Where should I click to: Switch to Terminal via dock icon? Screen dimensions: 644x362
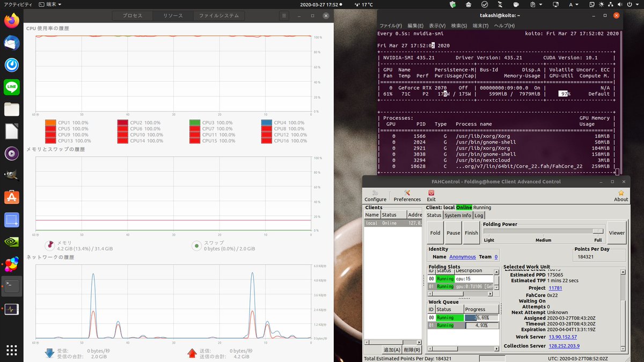tap(12, 286)
